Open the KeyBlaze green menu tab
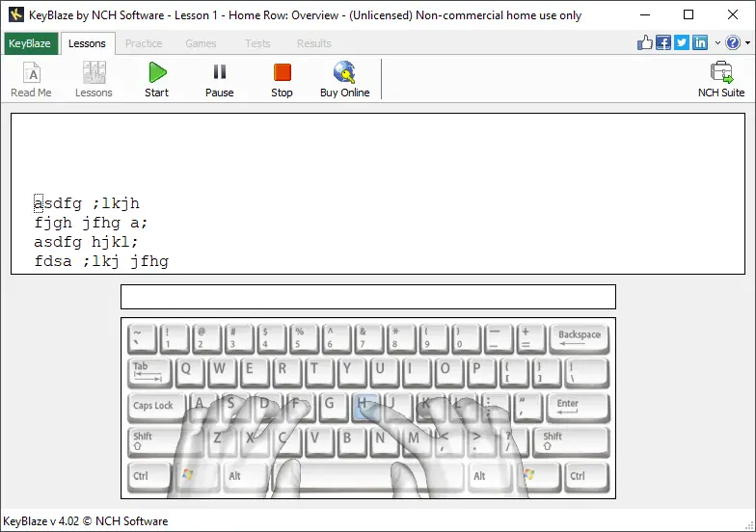This screenshot has height=532, width=756. 30,43
